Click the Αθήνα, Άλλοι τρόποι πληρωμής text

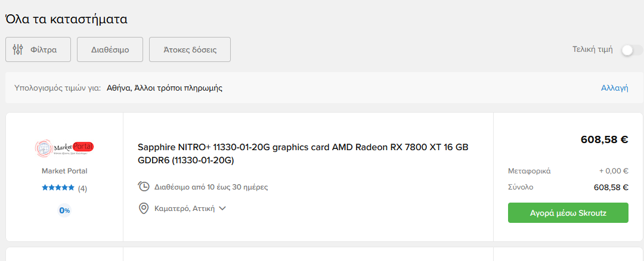165,88
